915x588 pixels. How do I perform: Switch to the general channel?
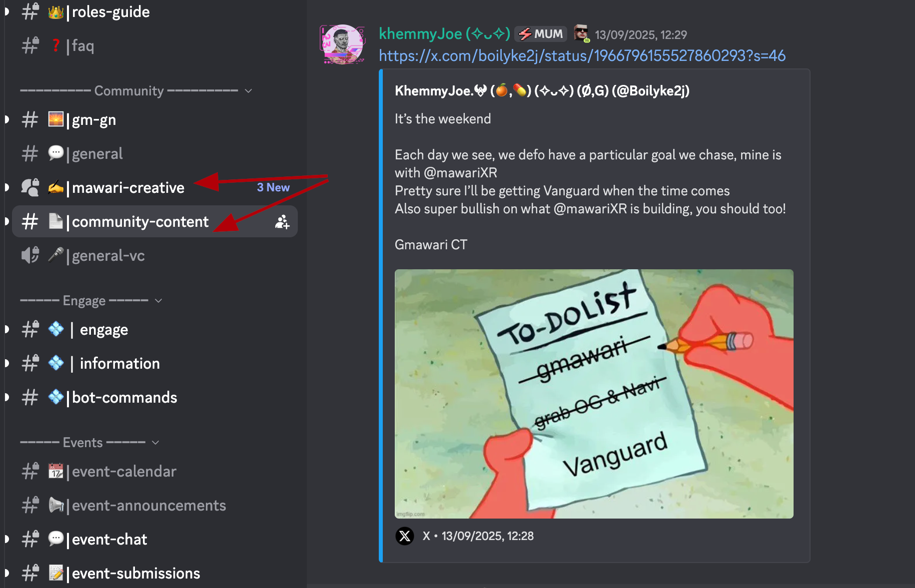(x=155, y=154)
